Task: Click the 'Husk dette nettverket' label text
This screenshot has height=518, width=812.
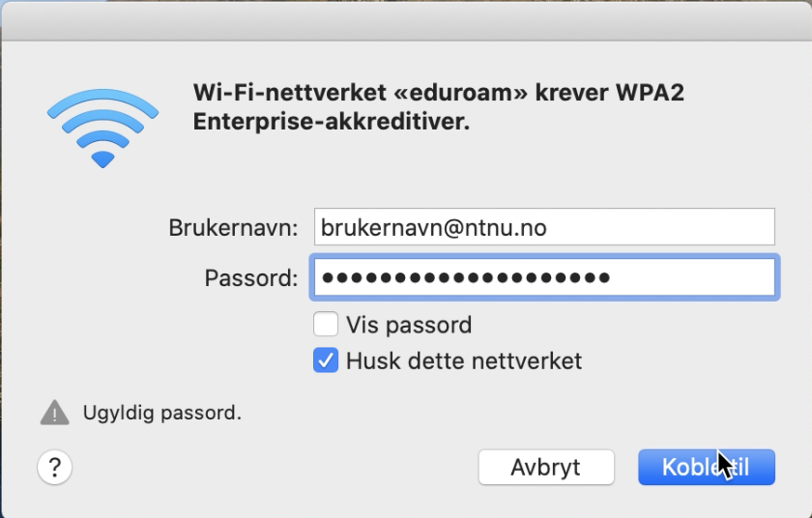Action: [464, 360]
